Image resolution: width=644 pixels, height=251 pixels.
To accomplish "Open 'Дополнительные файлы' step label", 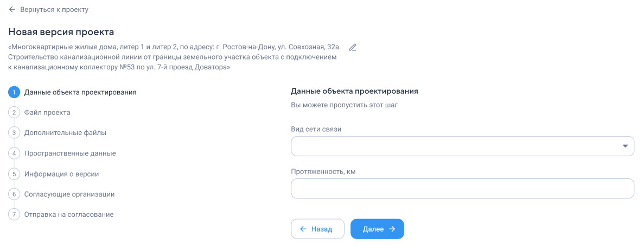I will click(x=66, y=133).
